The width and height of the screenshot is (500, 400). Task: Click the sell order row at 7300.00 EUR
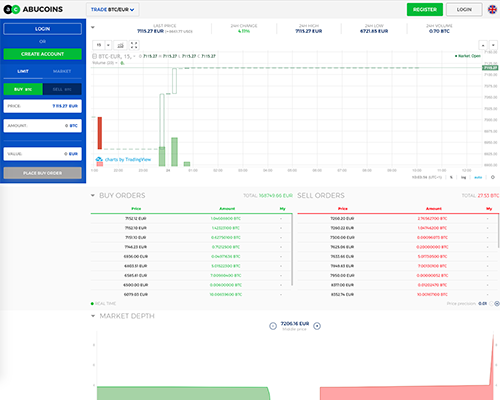click(397, 238)
